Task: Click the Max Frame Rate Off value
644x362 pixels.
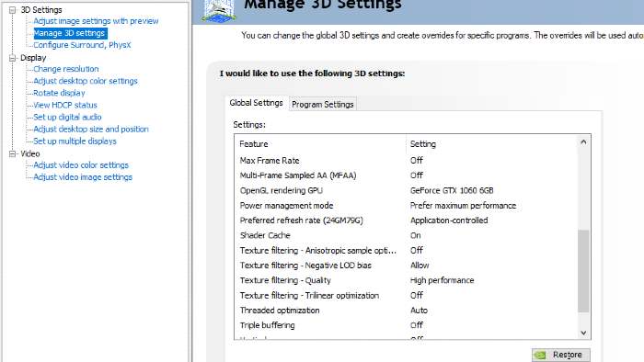Action: click(x=417, y=160)
